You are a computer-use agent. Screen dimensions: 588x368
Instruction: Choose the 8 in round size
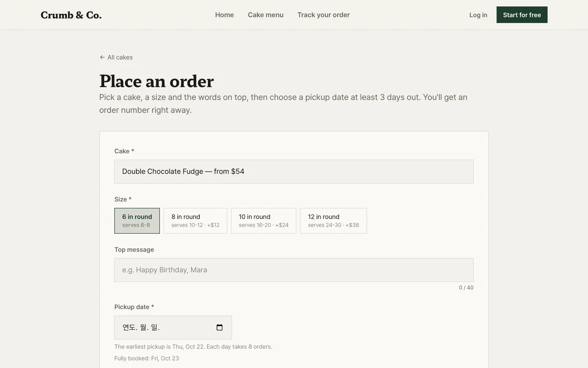(x=195, y=221)
